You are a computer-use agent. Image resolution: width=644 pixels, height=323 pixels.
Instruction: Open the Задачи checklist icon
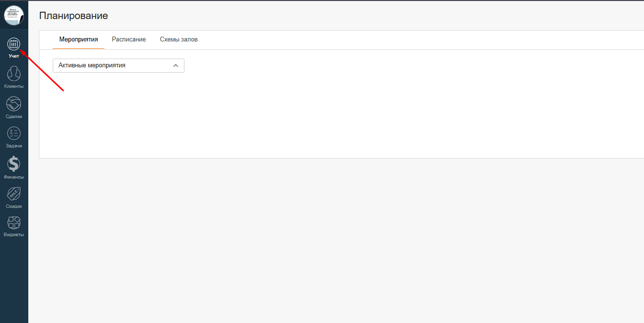pyautogui.click(x=14, y=133)
